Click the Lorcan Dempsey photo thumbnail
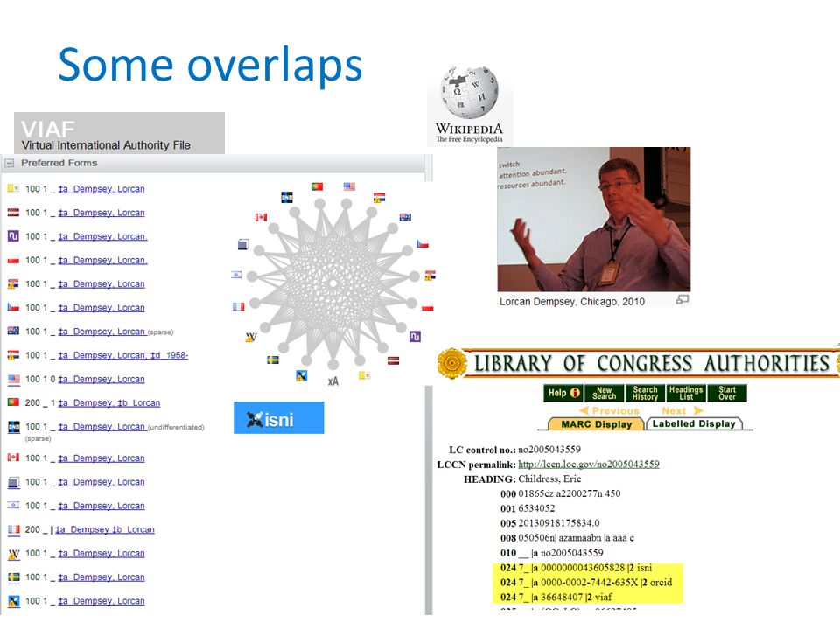Viewport: 840px width, 630px height. point(593,219)
